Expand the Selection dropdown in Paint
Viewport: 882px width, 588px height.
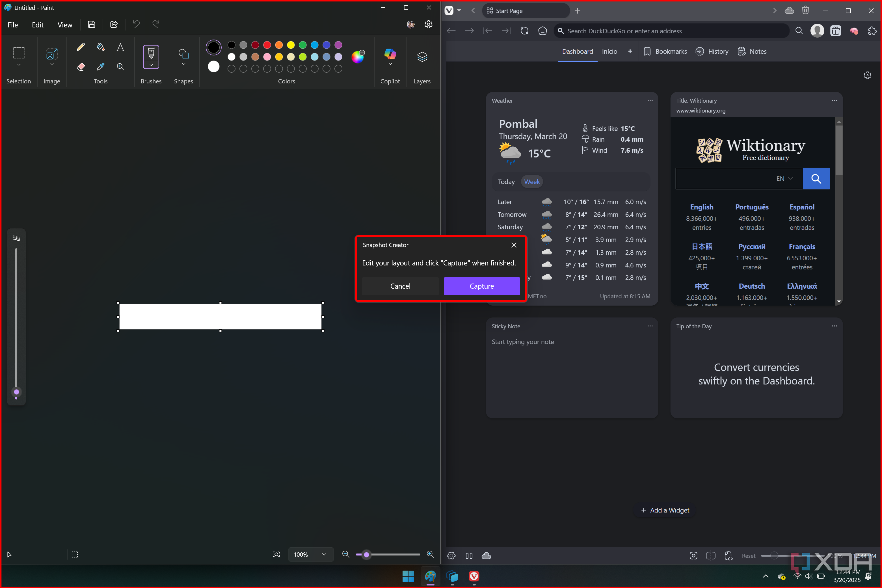(19, 65)
